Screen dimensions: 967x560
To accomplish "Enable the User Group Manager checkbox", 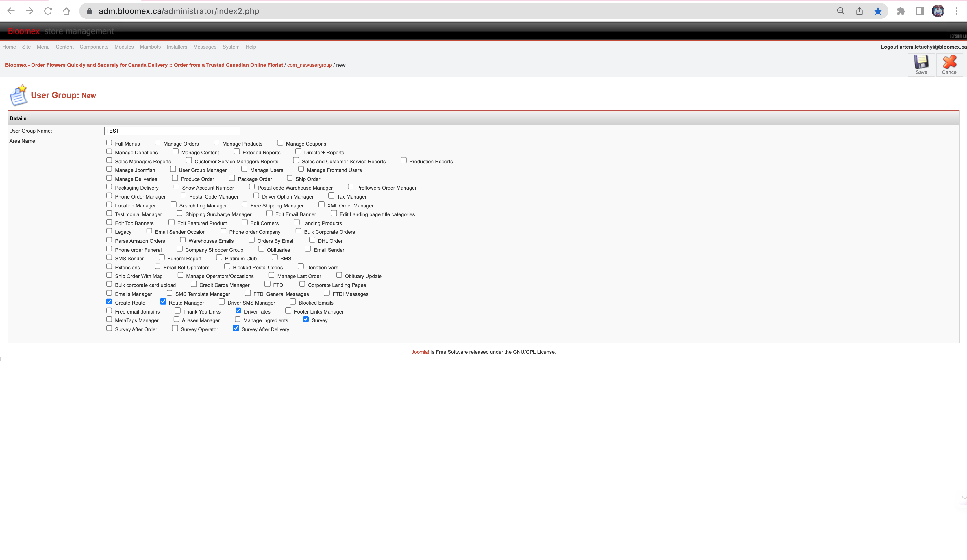I will pyautogui.click(x=173, y=169).
